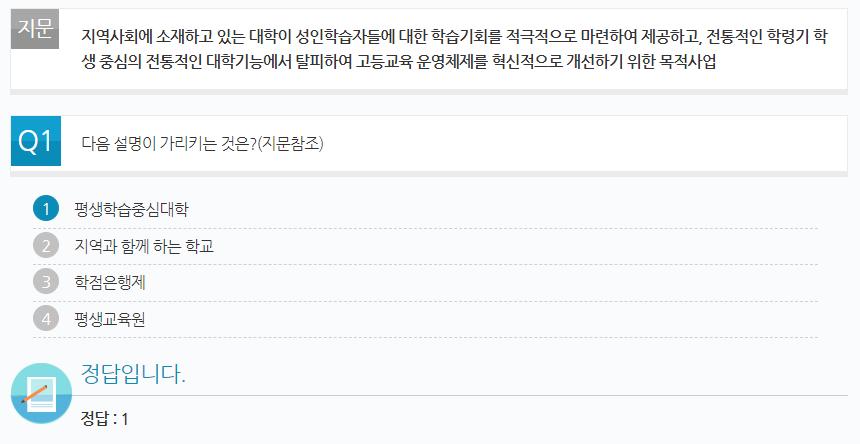Click the second line of the passage text
Screen dimensions: 860x444
tap(399, 61)
